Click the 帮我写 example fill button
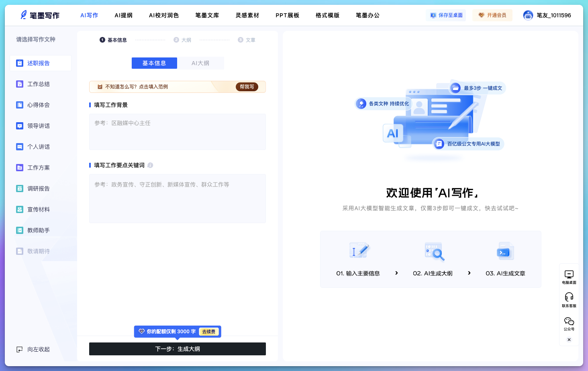Viewport: 588px width, 371px height. [247, 87]
